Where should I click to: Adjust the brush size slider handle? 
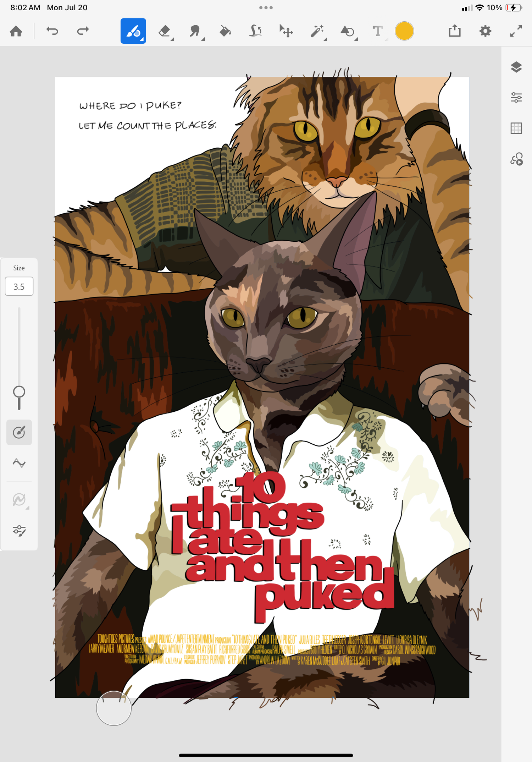[x=19, y=392]
